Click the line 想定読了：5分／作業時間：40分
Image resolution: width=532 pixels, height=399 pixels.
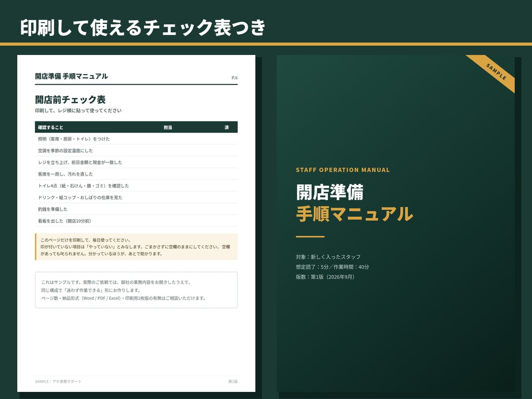coord(332,267)
